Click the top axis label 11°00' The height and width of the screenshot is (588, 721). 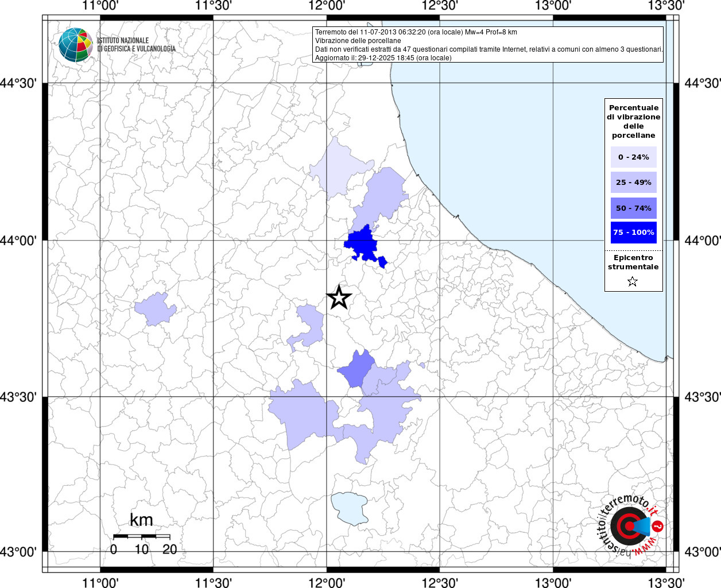tap(100, 6)
